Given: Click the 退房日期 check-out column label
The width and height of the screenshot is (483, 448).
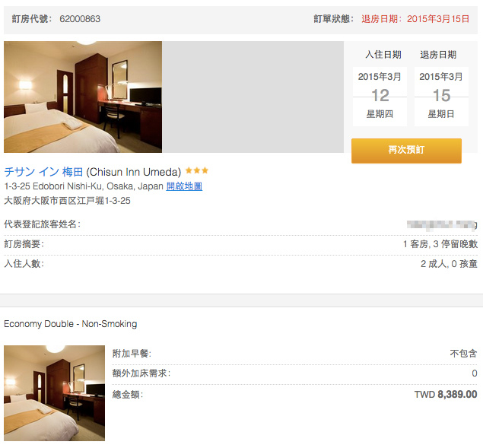Looking at the screenshot, I should pyautogui.click(x=438, y=55).
